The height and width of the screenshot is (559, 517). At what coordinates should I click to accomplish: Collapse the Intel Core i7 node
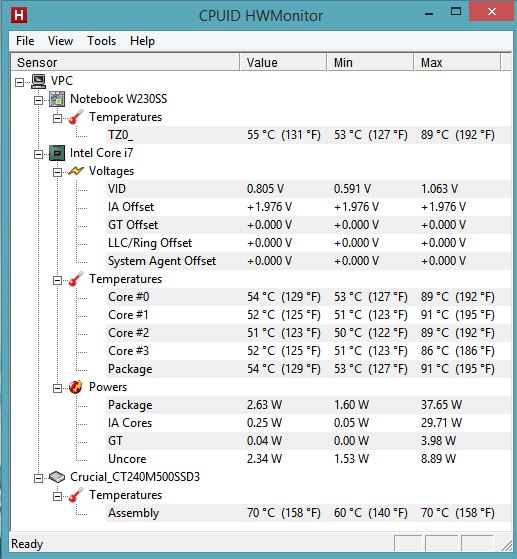[38, 154]
